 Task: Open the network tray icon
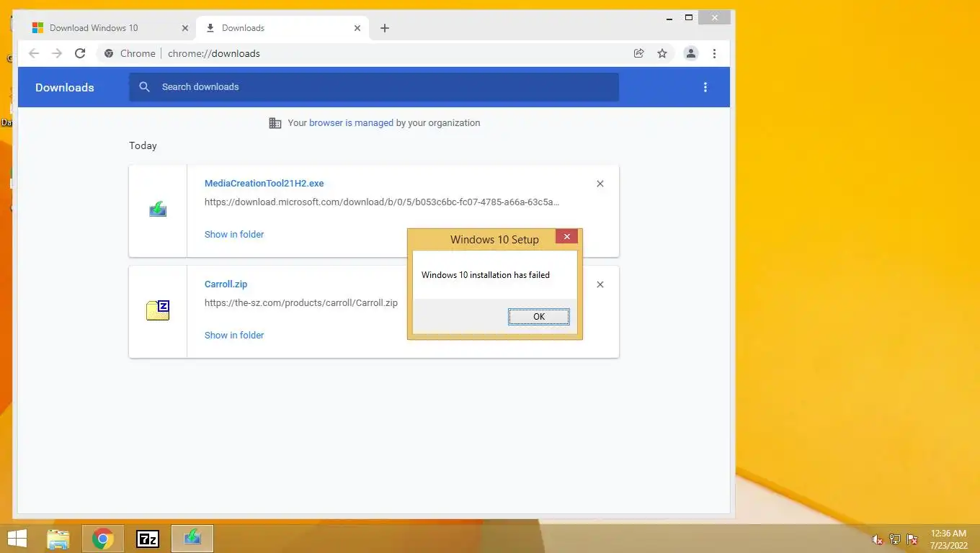click(x=895, y=539)
